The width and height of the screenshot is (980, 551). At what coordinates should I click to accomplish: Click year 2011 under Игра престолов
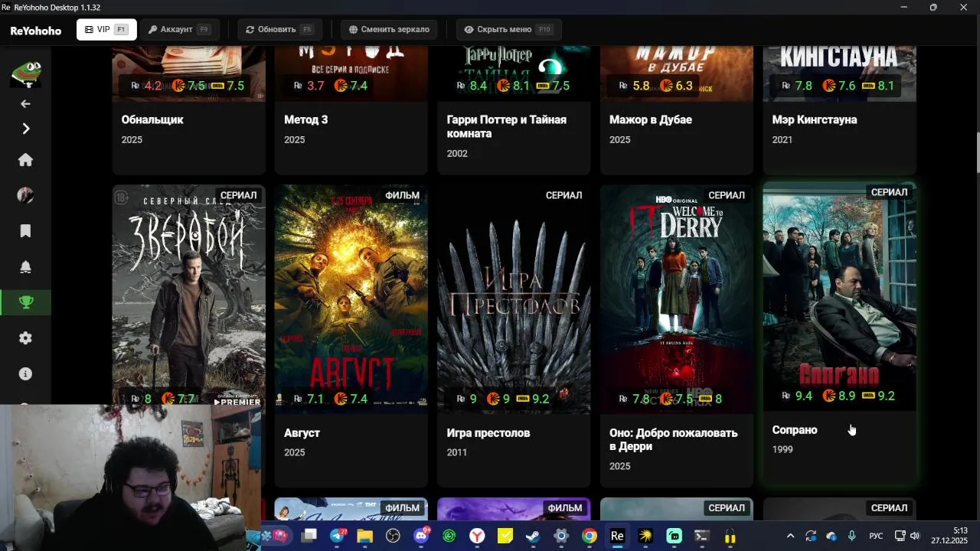(457, 452)
